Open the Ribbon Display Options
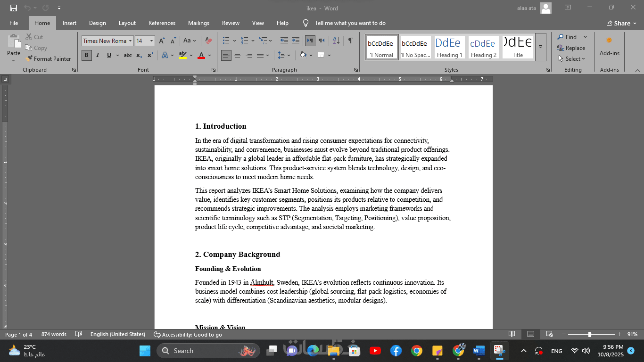 click(x=568, y=8)
